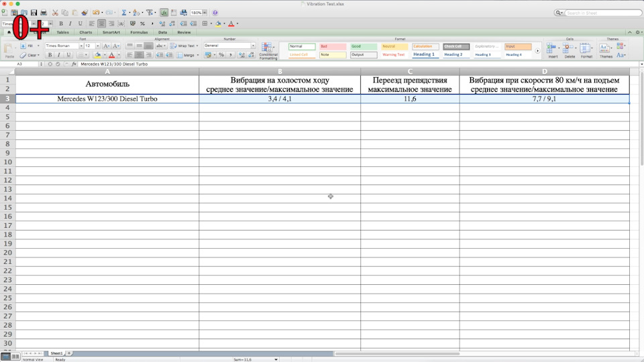Screen dimensions: 644x362
Task: Click the percent style icon in ribbon
Action: coord(221,54)
